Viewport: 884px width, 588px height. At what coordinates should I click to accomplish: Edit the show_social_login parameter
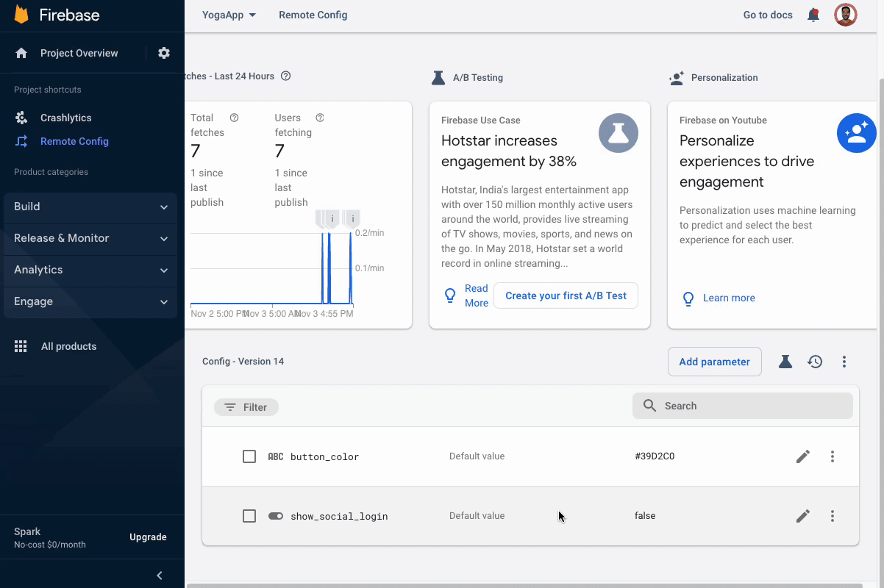[803, 516]
